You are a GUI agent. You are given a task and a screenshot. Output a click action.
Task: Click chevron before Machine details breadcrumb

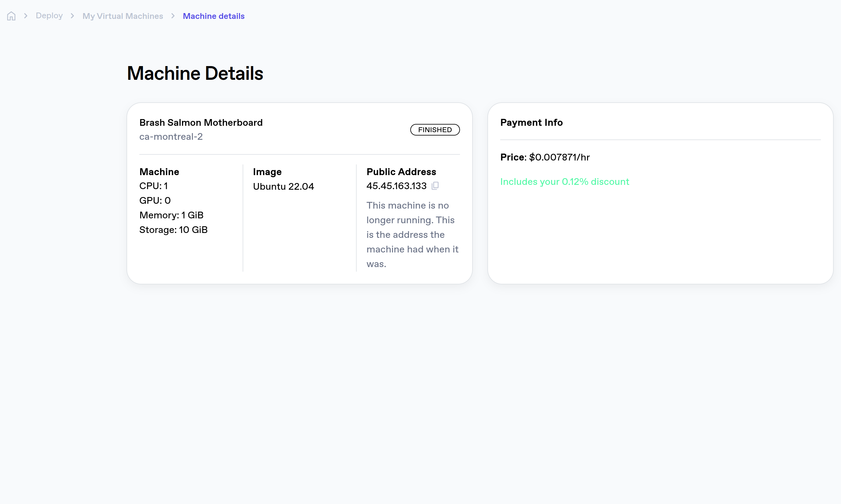173,16
